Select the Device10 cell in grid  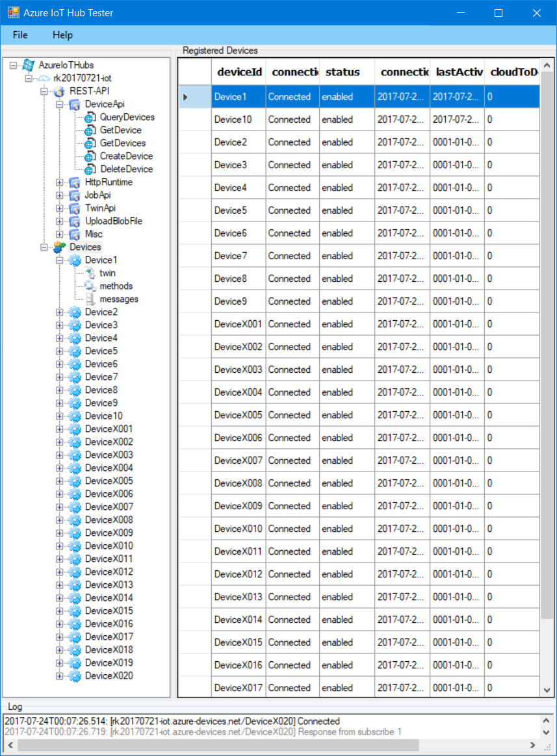tap(239, 120)
